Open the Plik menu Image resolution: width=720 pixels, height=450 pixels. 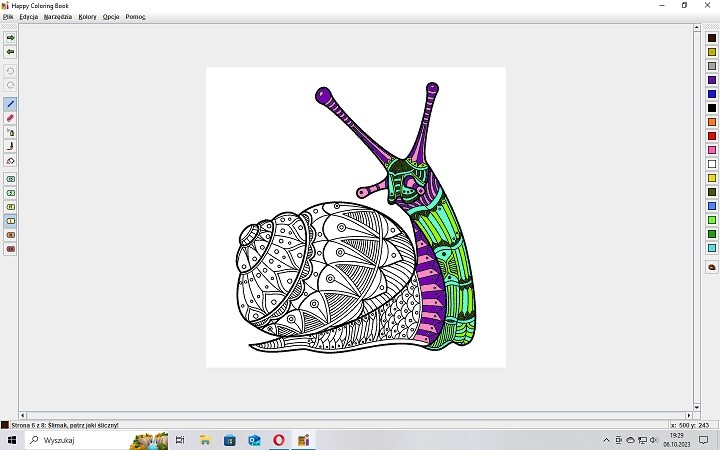[8, 17]
